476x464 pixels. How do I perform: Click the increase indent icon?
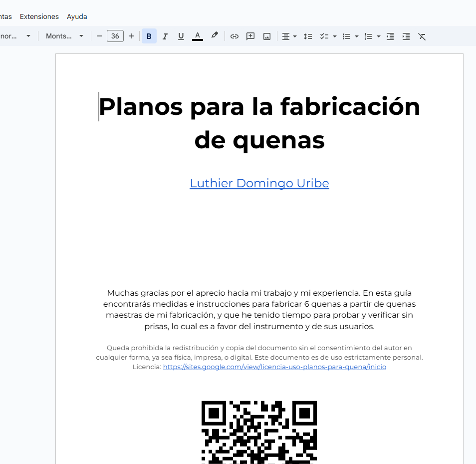click(x=406, y=36)
